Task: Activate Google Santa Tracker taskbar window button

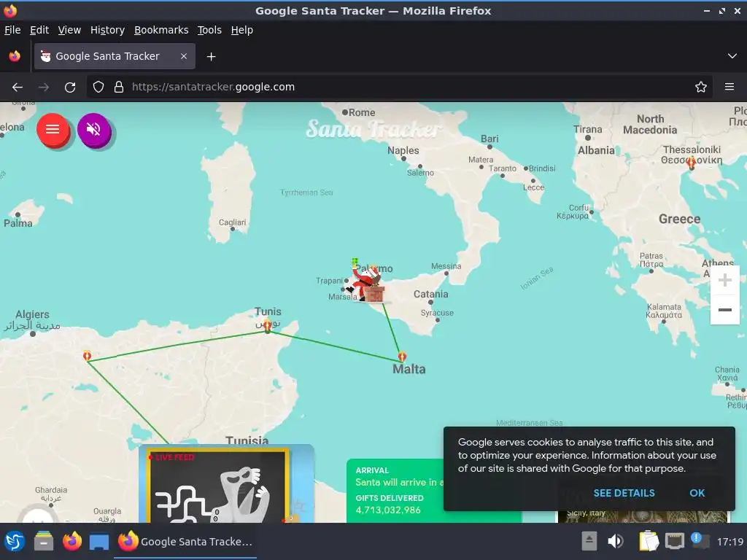Action: [185, 542]
